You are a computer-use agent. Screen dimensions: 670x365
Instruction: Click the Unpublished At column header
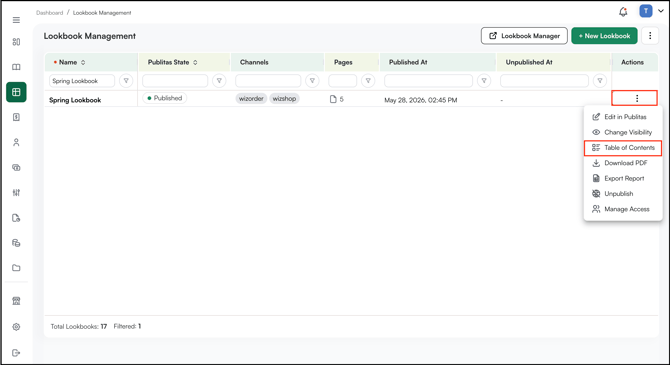coord(529,62)
